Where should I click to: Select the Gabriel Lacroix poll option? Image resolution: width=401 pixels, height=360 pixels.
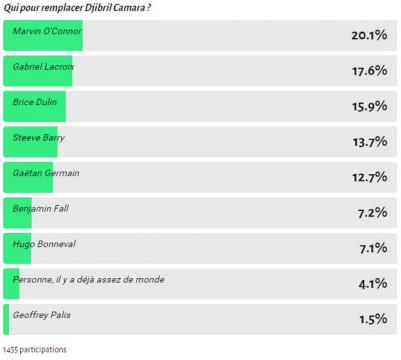pyautogui.click(x=200, y=71)
